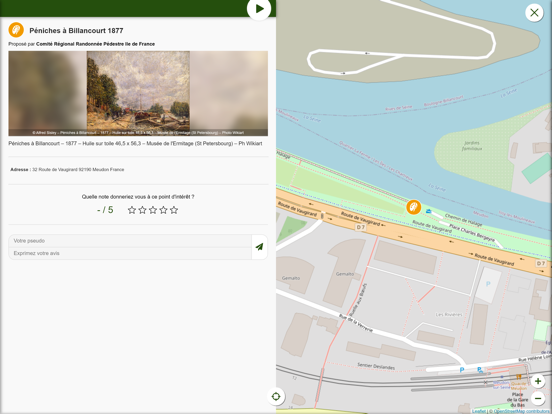Click the Les Rivières map label
Screen dimensions: 552x414
(x=449, y=314)
